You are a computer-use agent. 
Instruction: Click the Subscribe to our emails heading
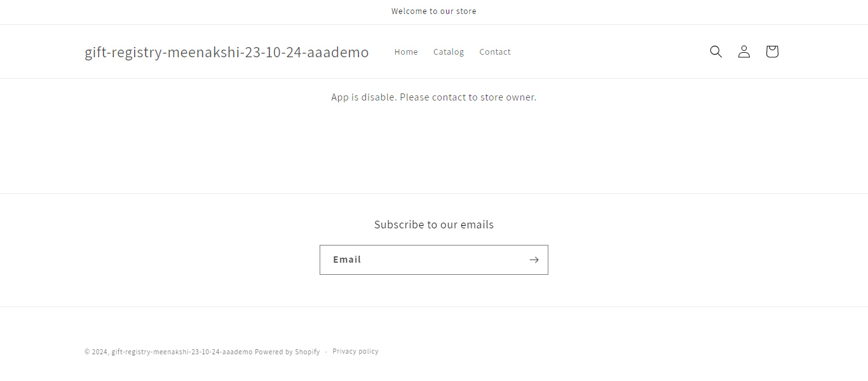434,225
